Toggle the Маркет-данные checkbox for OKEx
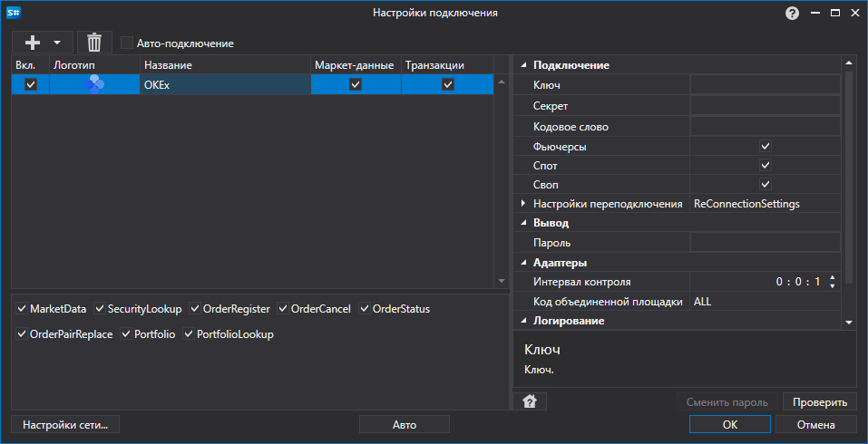Viewport: 868px width, 444px height. 356,84
